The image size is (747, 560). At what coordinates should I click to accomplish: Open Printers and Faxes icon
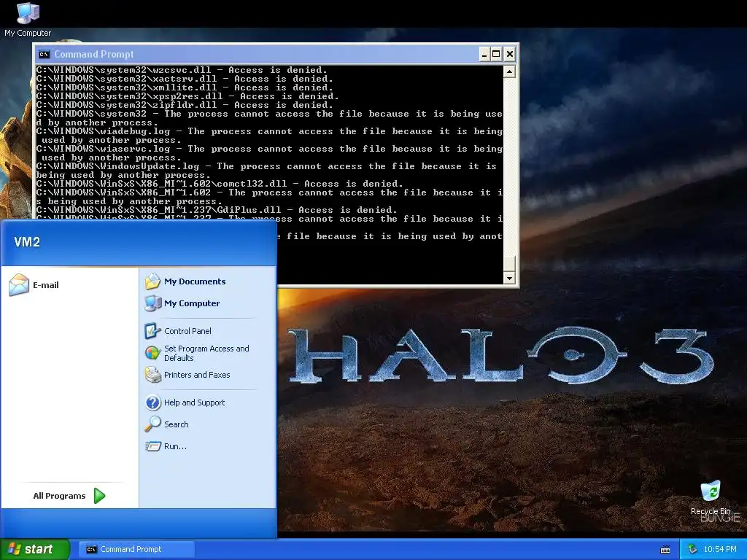153,375
